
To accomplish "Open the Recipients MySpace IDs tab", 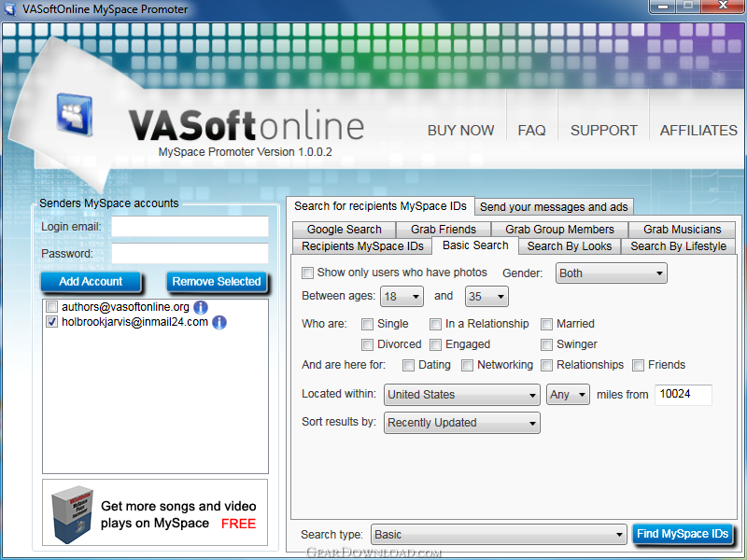I will coord(362,246).
